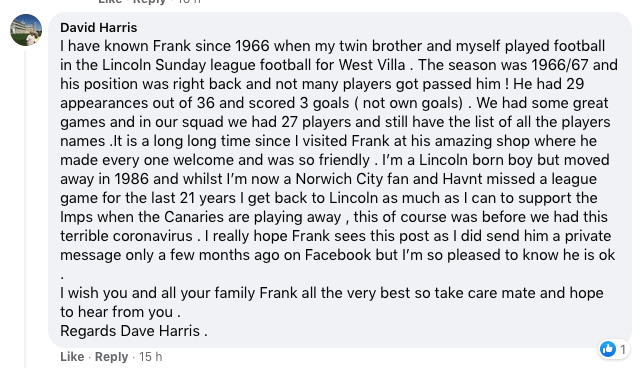Click the lone period line in comment
The width and height of the screenshot is (644, 368).
coord(62,277)
